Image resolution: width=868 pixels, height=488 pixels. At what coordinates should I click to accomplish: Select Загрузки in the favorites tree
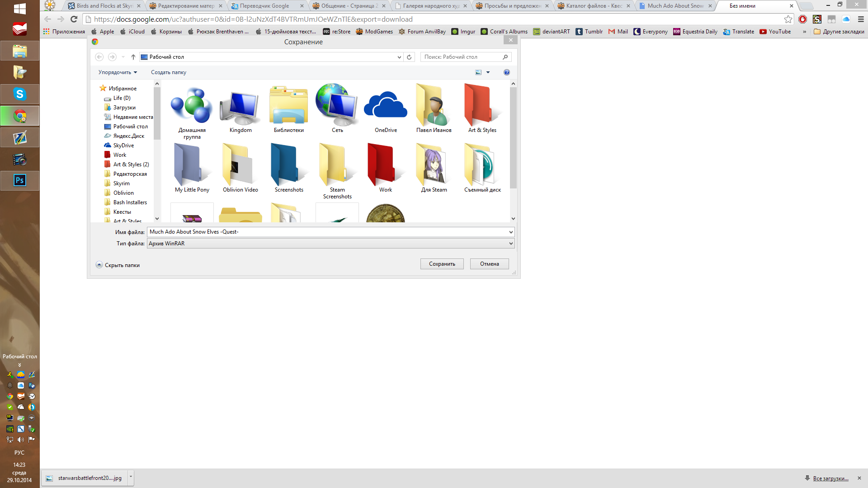(124, 108)
